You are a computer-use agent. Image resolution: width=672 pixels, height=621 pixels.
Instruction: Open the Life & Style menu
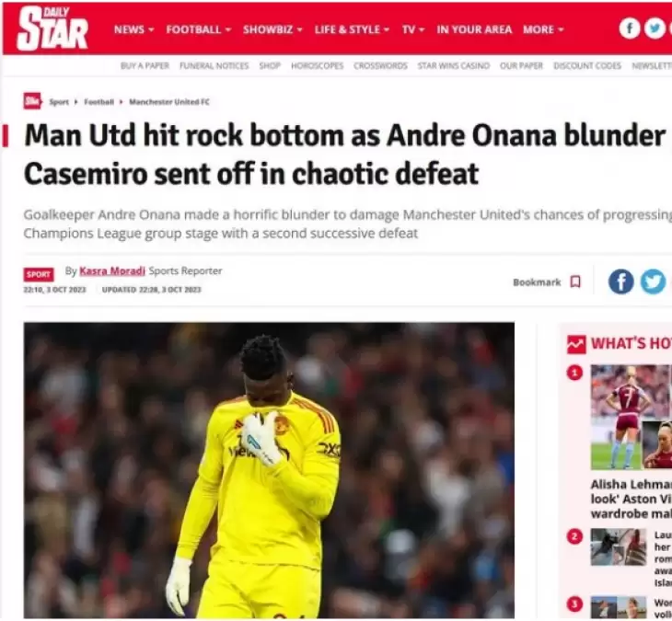click(352, 29)
